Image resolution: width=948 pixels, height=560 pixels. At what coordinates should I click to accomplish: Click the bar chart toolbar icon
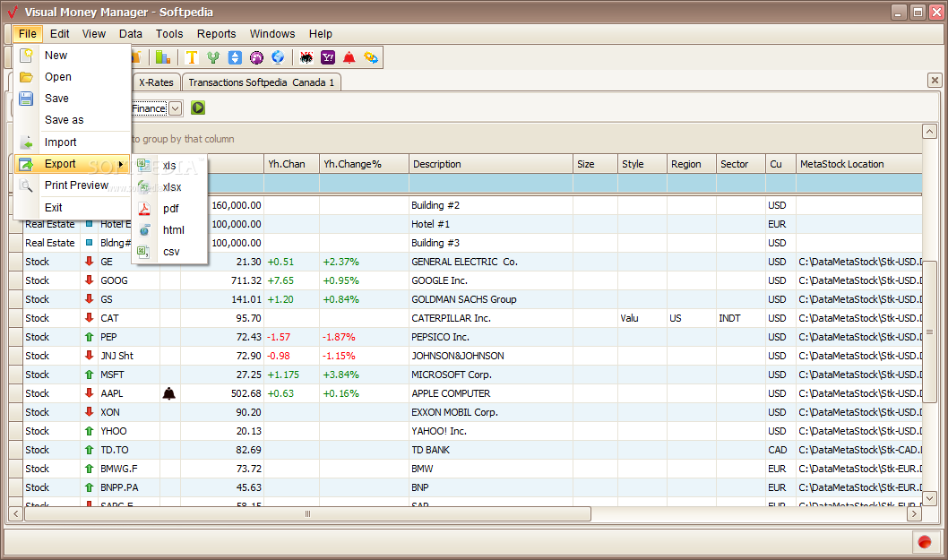coord(163,57)
